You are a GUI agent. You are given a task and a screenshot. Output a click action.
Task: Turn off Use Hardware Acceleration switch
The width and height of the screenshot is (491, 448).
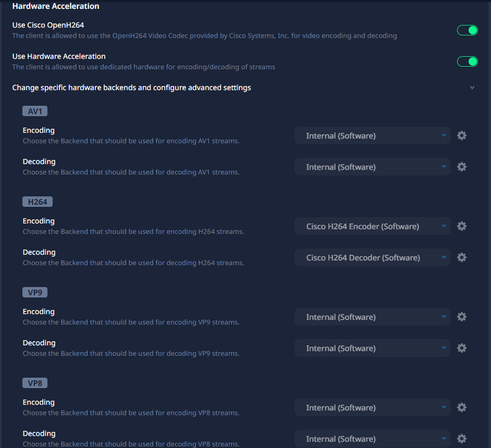click(x=467, y=61)
